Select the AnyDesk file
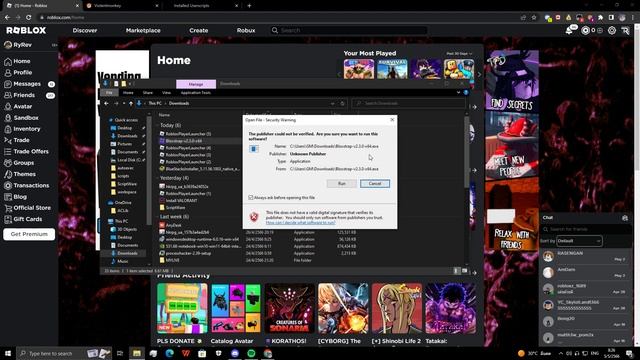Viewport: 640px width, 360px height. click(173, 225)
